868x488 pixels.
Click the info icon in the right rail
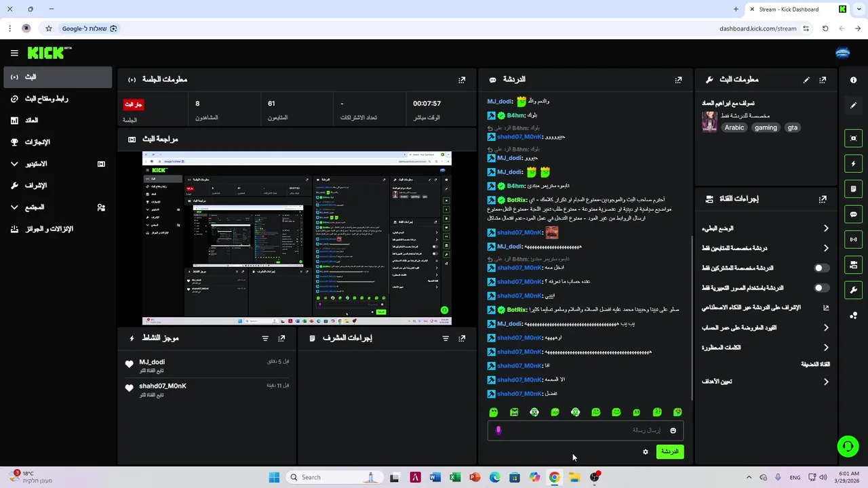point(853,80)
